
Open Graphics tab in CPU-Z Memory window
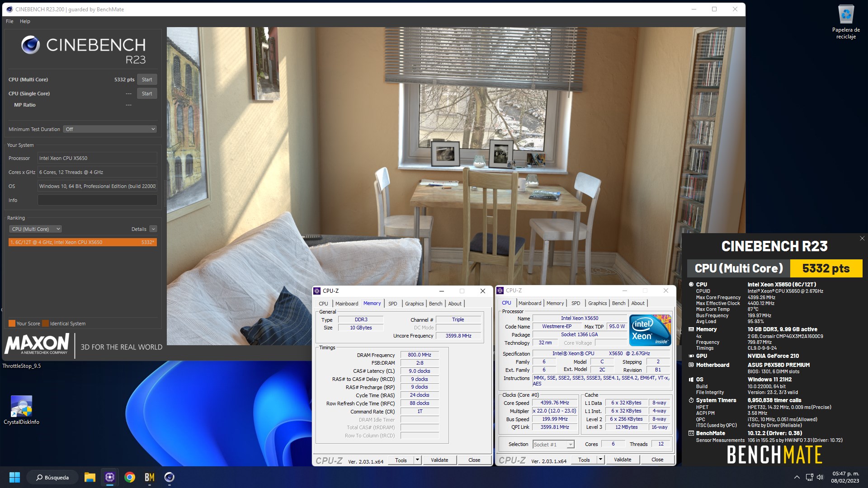click(414, 304)
